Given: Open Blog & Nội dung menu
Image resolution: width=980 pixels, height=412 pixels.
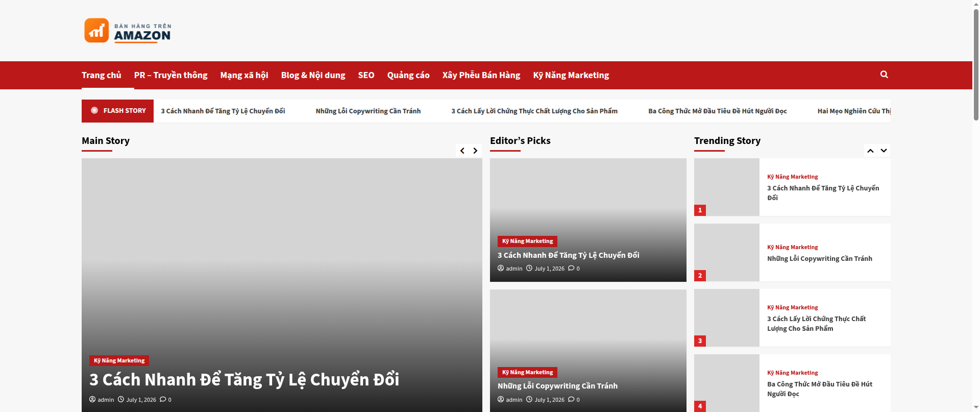Looking at the screenshot, I should pos(313,75).
